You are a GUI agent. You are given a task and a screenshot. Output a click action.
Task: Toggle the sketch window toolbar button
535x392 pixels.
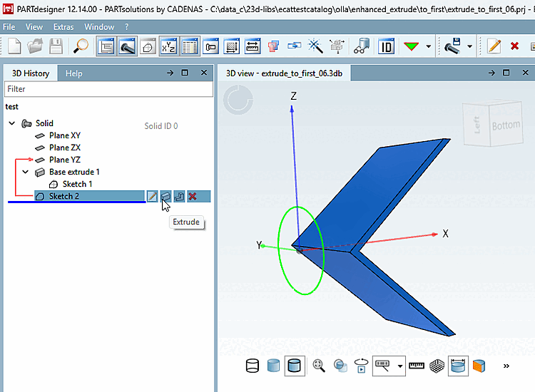pyautogui.click(x=148, y=46)
